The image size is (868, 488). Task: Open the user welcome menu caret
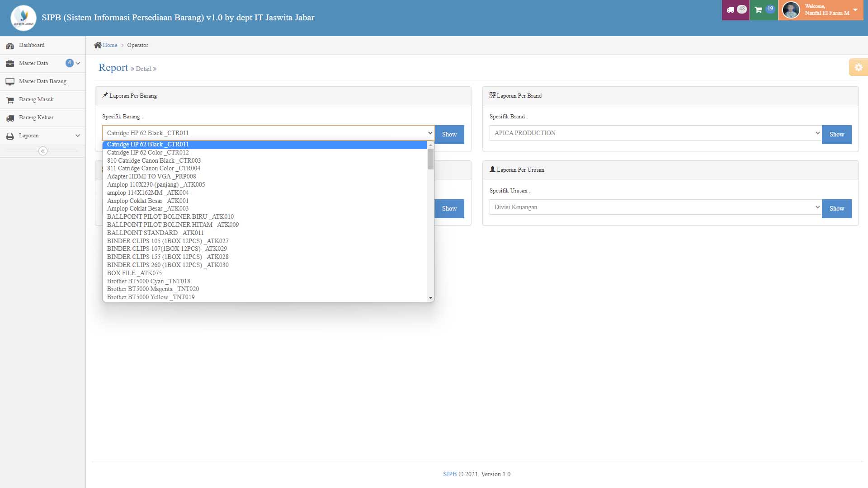pos(855,9)
